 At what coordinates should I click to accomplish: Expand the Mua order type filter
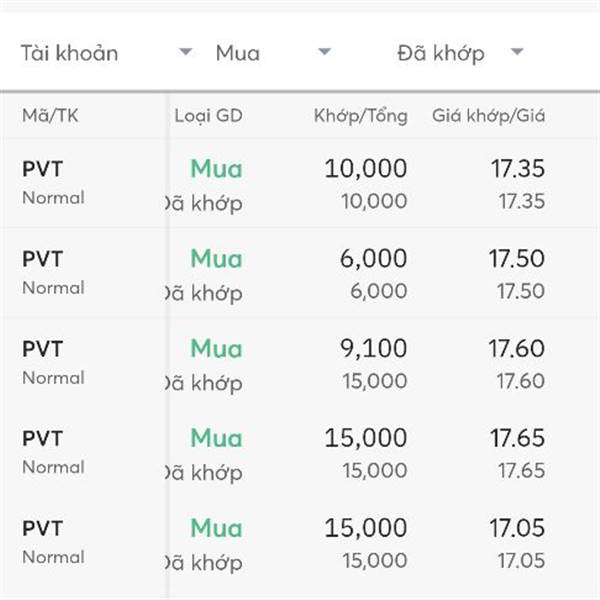[272, 53]
